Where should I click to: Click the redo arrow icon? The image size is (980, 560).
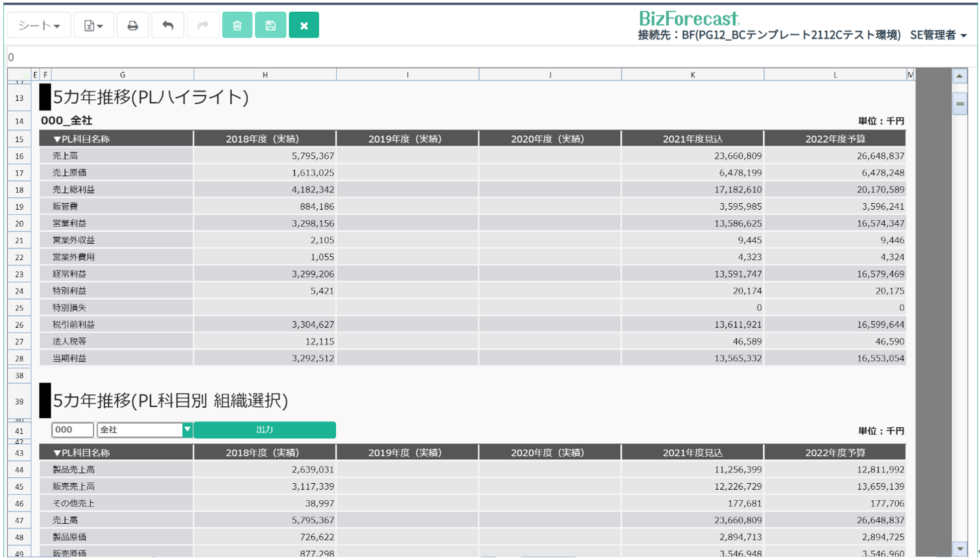click(203, 26)
